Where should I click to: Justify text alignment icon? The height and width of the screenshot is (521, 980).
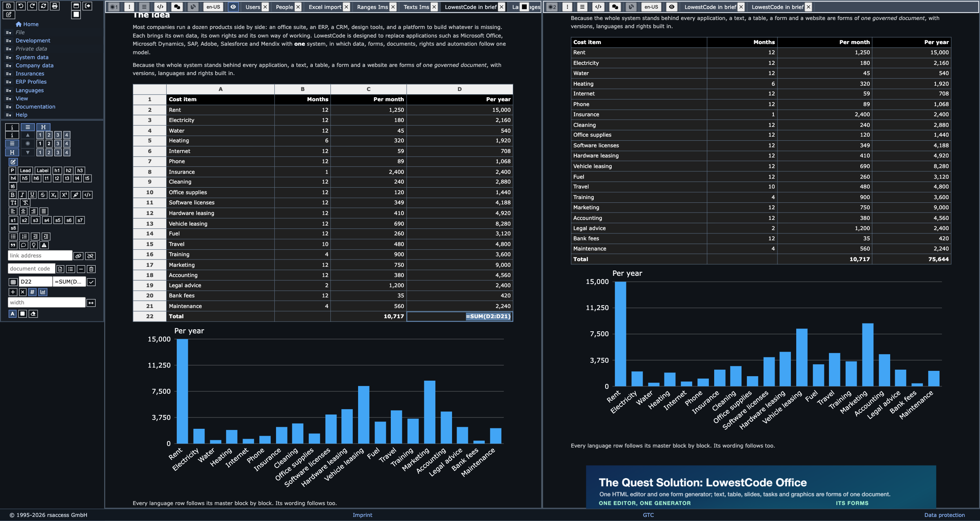tap(44, 211)
